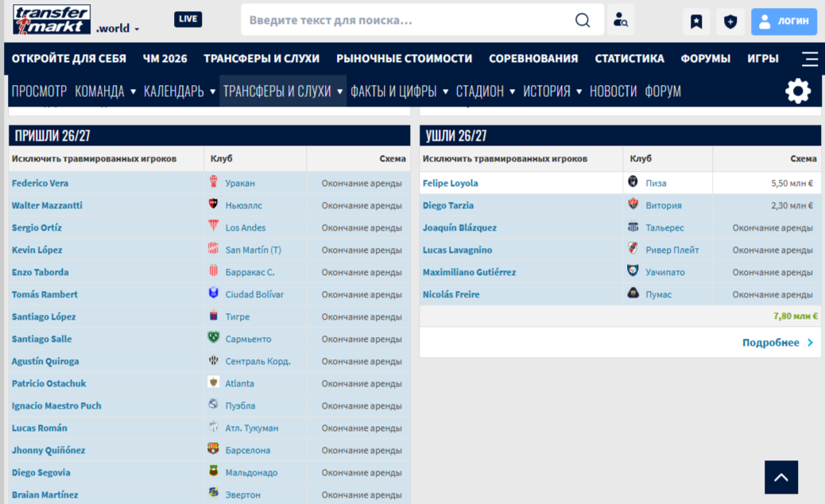The width and height of the screenshot is (825, 504).
Task: Open Walter Mazzantti player link
Action: point(47,205)
